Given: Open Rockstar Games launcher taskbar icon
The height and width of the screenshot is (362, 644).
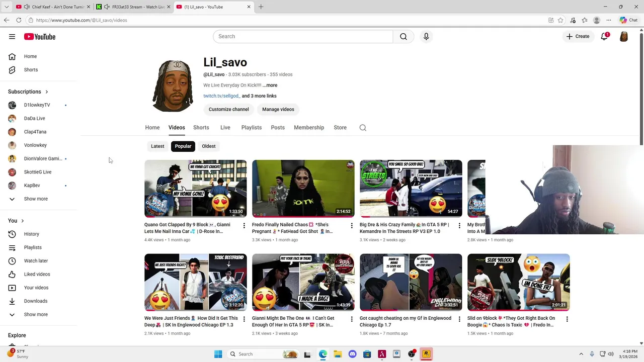Looking at the screenshot, I should coord(426,354).
